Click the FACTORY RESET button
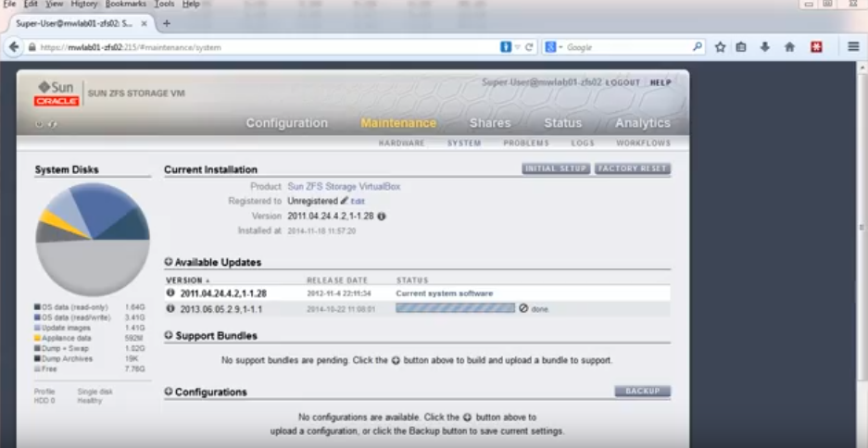This screenshot has width=868, height=448. (633, 168)
